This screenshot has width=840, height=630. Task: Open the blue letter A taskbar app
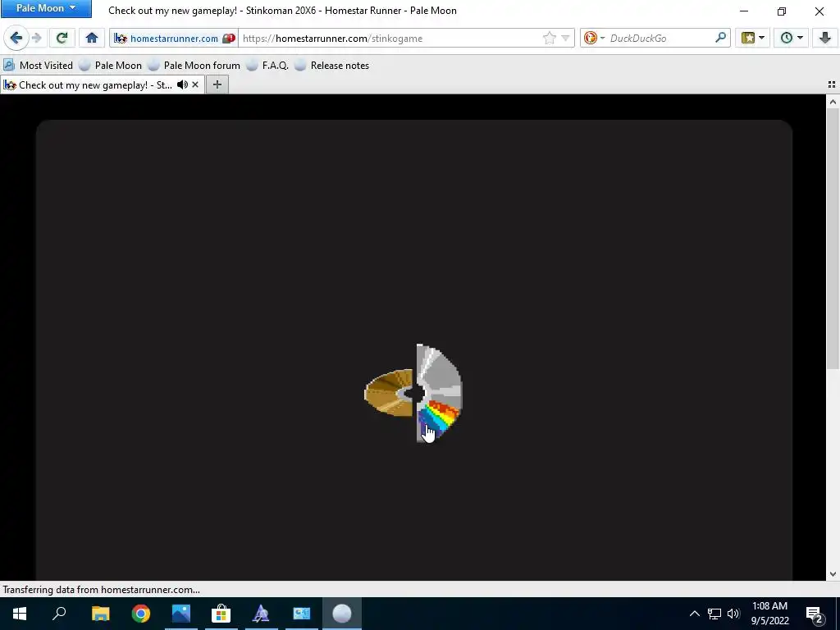(261, 614)
